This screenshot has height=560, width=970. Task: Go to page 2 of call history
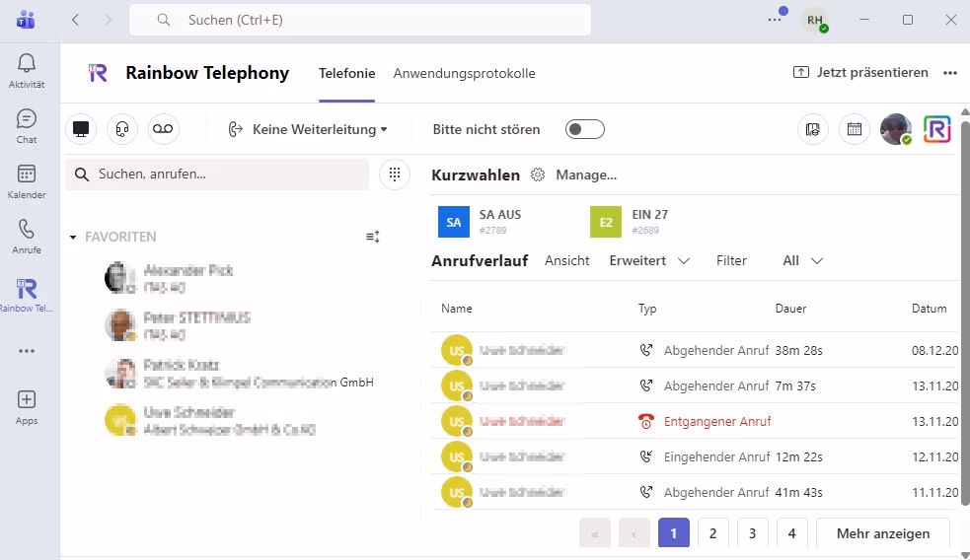(713, 532)
